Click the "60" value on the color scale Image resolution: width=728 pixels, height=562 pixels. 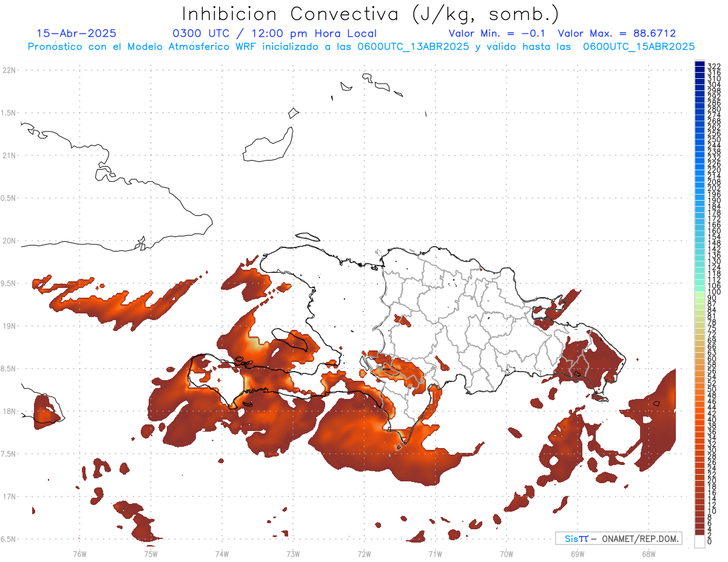(x=712, y=359)
